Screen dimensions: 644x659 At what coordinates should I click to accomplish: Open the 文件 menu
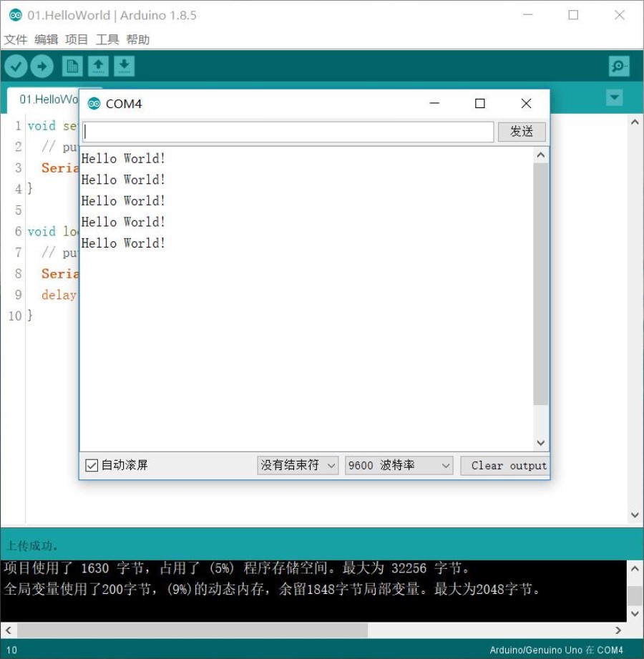[x=16, y=39]
